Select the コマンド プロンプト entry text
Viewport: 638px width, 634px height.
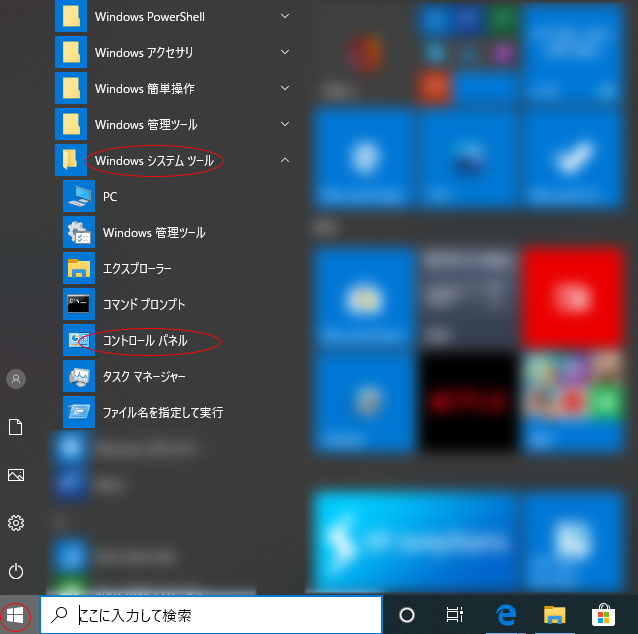(144, 304)
